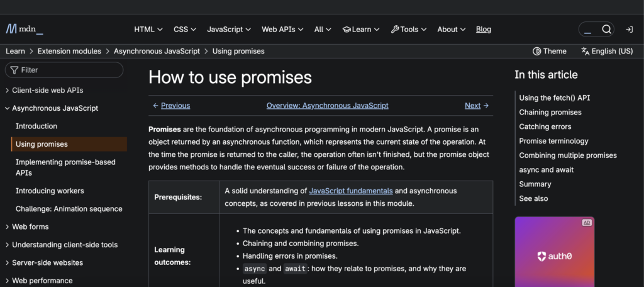Jump to See also section
The height and width of the screenshot is (287, 644).
pyautogui.click(x=533, y=199)
